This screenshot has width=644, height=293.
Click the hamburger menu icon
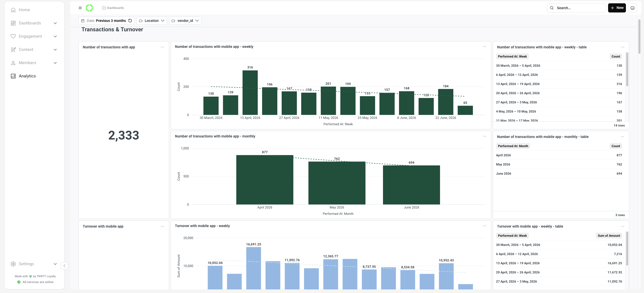[x=80, y=8]
